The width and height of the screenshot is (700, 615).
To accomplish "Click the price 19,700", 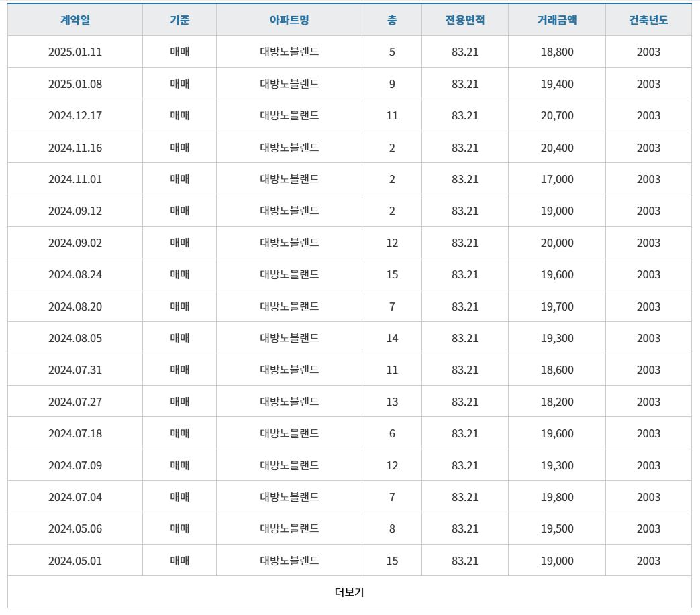I will click(x=557, y=307).
